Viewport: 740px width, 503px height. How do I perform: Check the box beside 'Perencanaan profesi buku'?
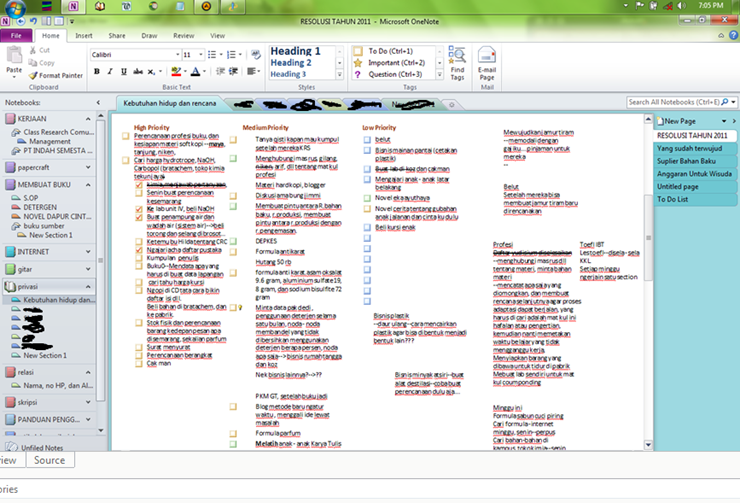point(126,136)
